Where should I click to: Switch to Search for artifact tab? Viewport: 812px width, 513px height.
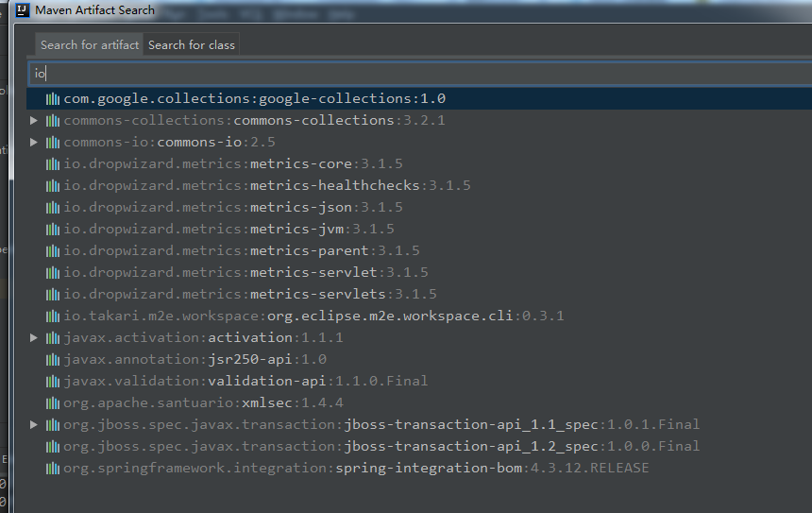click(x=89, y=45)
